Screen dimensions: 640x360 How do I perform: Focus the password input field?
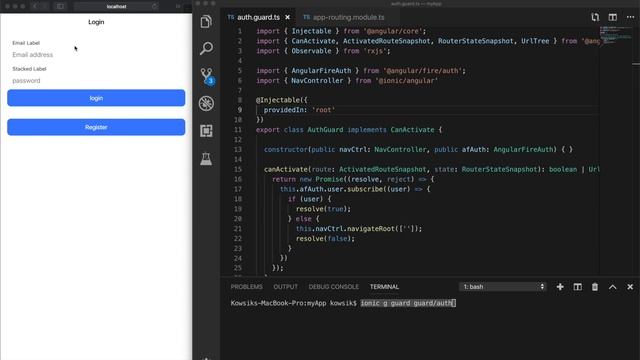tap(96, 81)
